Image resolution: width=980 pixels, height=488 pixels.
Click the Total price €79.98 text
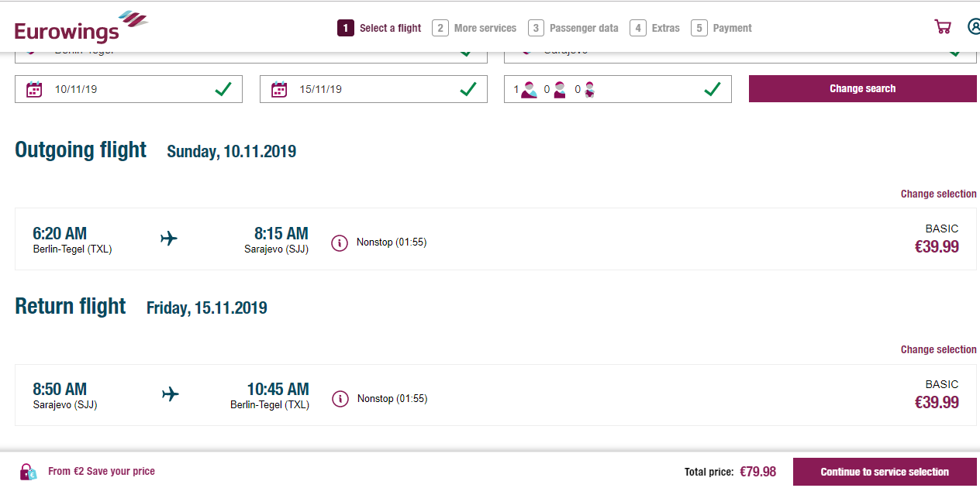pyautogui.click(x=731, y=472)
